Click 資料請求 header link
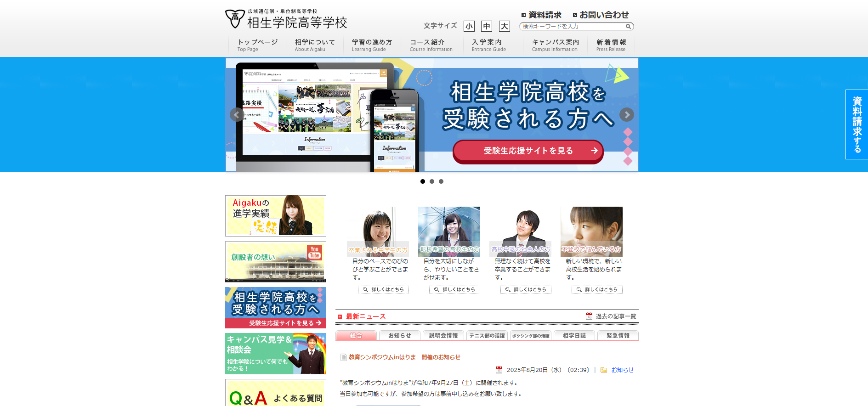 click(x=545, y=15)
